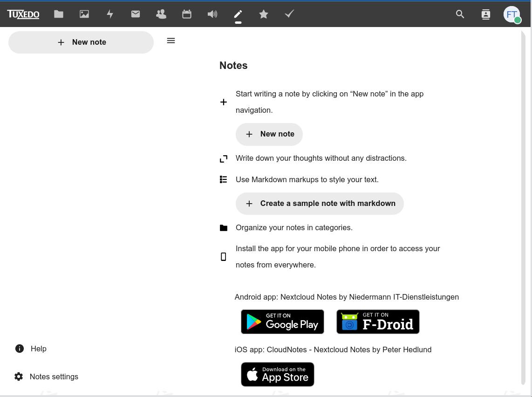
Task: Open the Files app folder icon
Action: click(59, 14)
